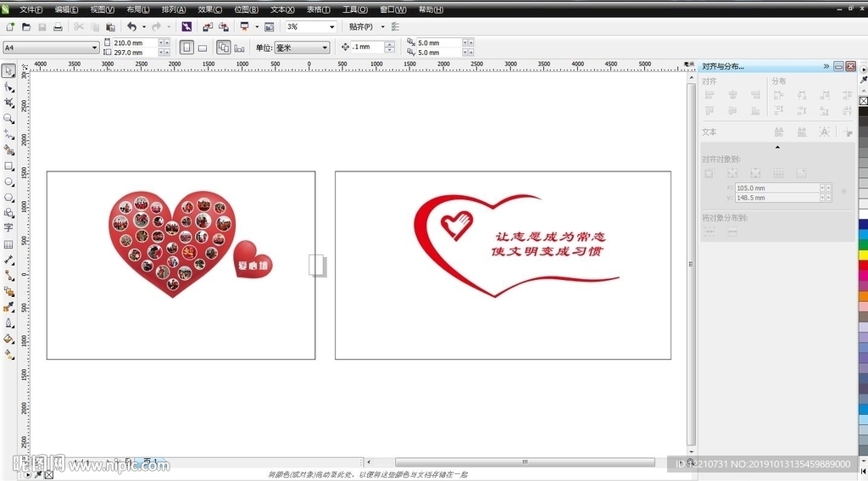This screenshot has width=868, height=481.
Task: Select the Pick tool in the toolbox
Action: pyautogui.click(x=8, y=71)
